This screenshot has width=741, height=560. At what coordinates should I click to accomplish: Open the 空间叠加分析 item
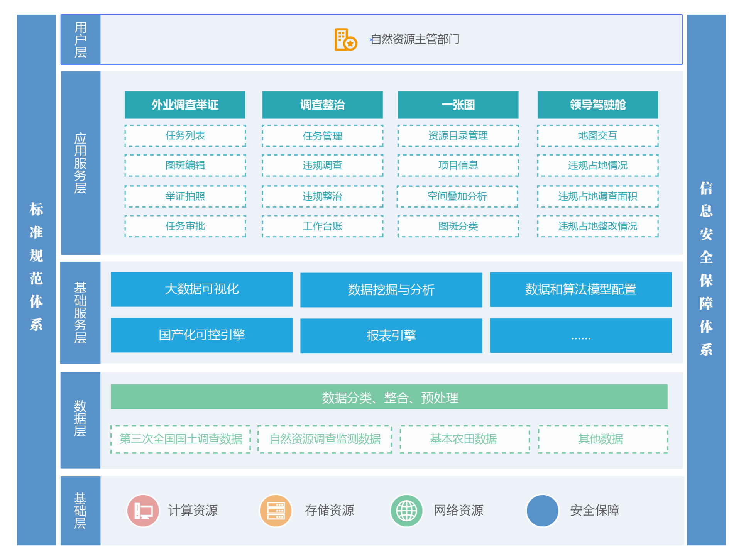(x=457, y=196)
